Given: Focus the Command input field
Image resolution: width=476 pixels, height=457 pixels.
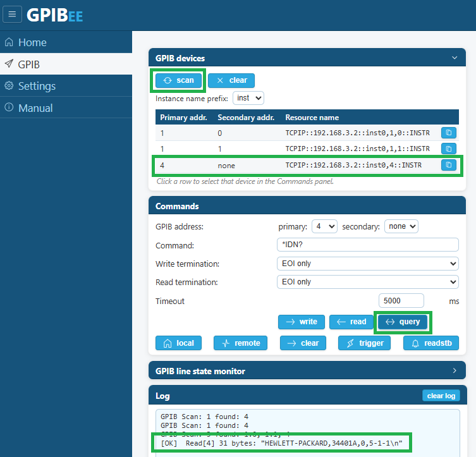Looking at the screenshot, I should [368, 245].
